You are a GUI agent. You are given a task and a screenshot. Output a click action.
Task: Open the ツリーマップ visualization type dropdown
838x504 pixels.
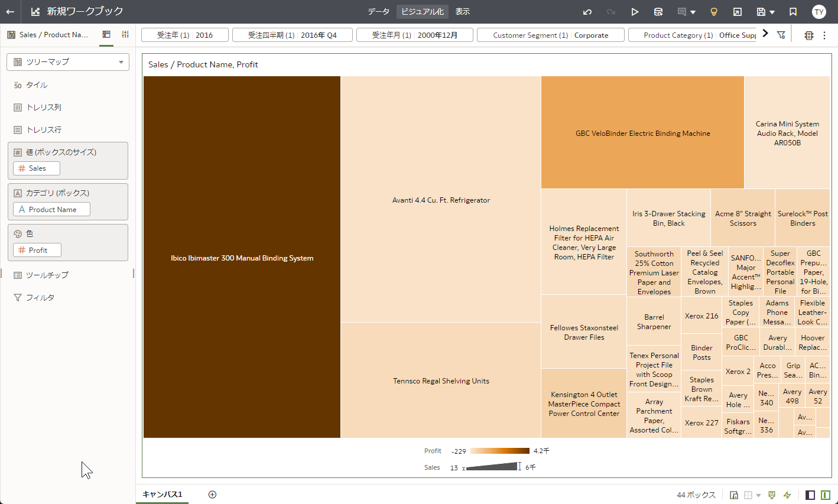point(68,62)
